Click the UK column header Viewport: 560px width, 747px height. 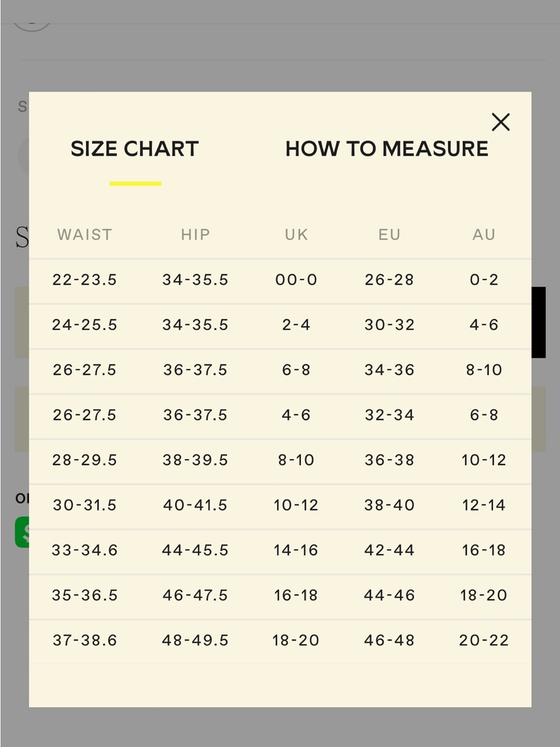point(296,234)
